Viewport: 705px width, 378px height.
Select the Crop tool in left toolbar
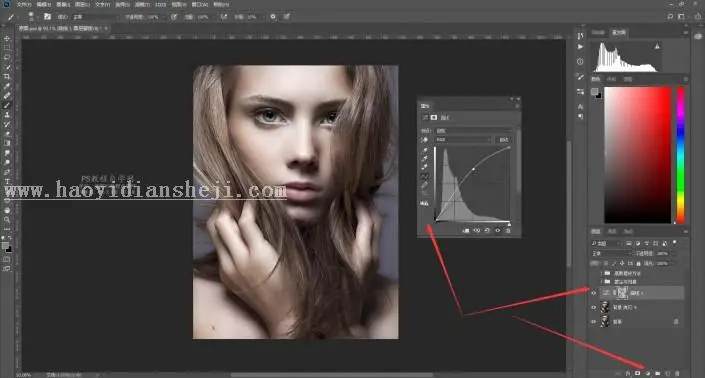pos(7,76)
